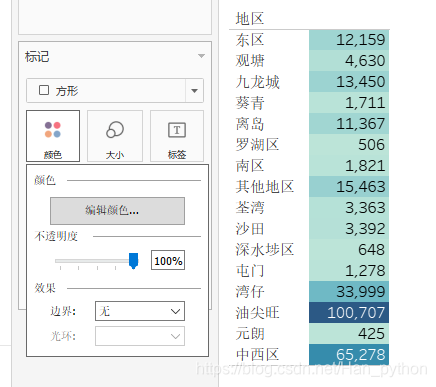The width and height of the screenshot is (436, 387).
Task: Click the 15,463 cell
Action: 349,187
